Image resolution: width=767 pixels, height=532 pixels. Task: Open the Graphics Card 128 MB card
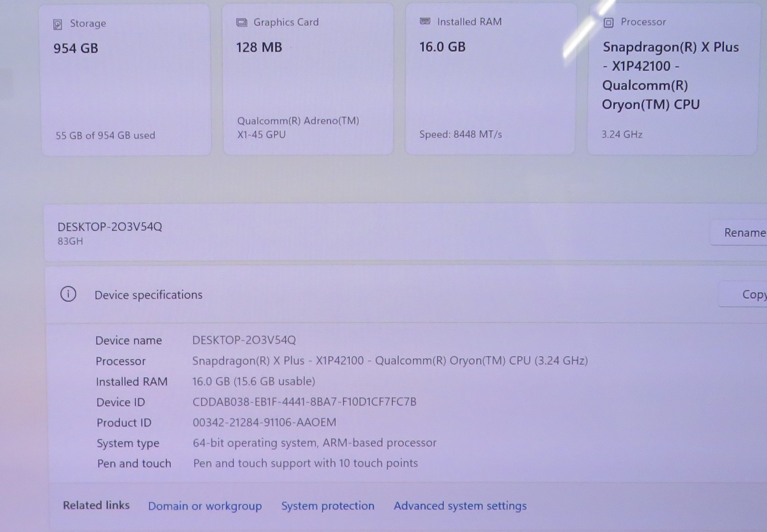[308, 79]
